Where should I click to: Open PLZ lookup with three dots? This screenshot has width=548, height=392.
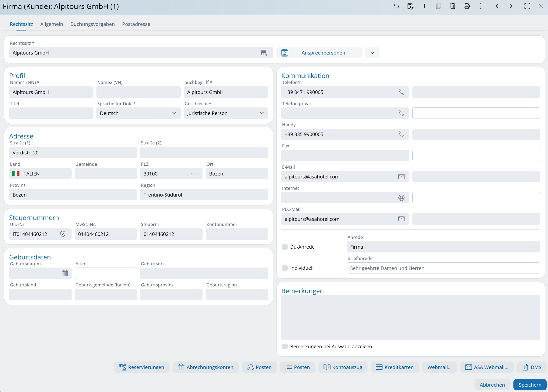(194, 174)
